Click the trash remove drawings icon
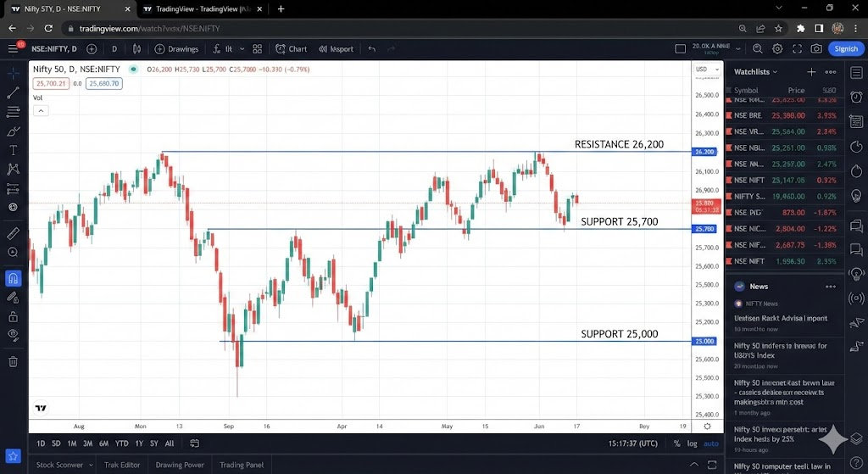 point(14,361)
